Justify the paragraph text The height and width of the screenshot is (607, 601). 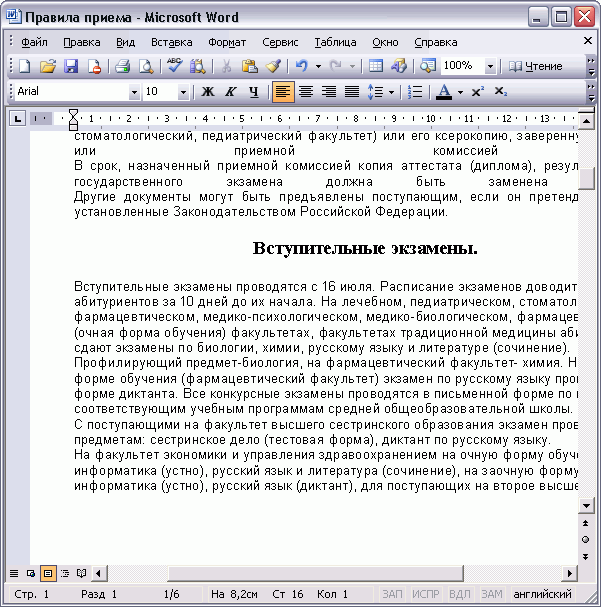click(352, 92)
